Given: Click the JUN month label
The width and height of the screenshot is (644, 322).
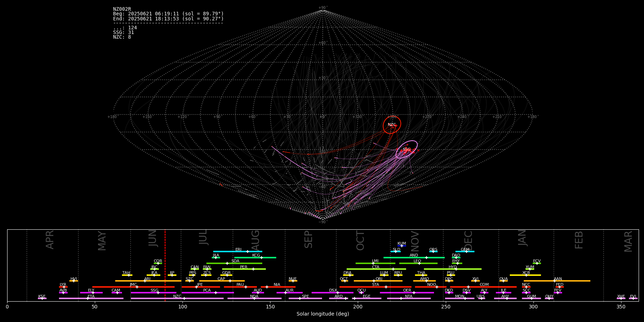Looking at the screenshot, I should click(x=153, y=238).
